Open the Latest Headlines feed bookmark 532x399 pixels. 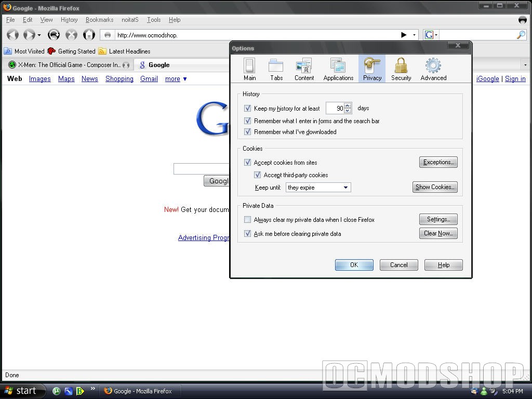[x=125, y=51]
